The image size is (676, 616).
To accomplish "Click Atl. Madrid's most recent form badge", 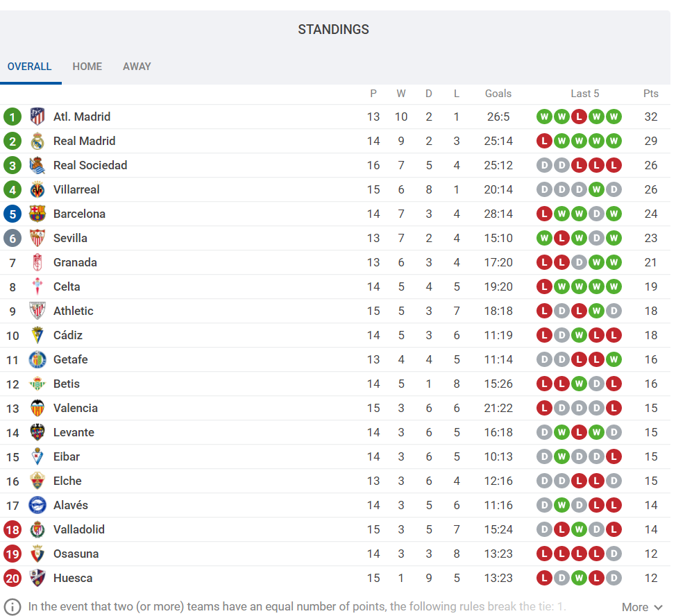I will [x=613, y=117].
